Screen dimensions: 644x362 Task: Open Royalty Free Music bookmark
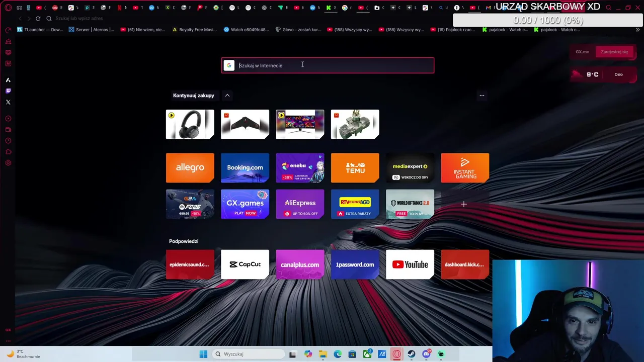pyautogui.click(x=194, y=30)
